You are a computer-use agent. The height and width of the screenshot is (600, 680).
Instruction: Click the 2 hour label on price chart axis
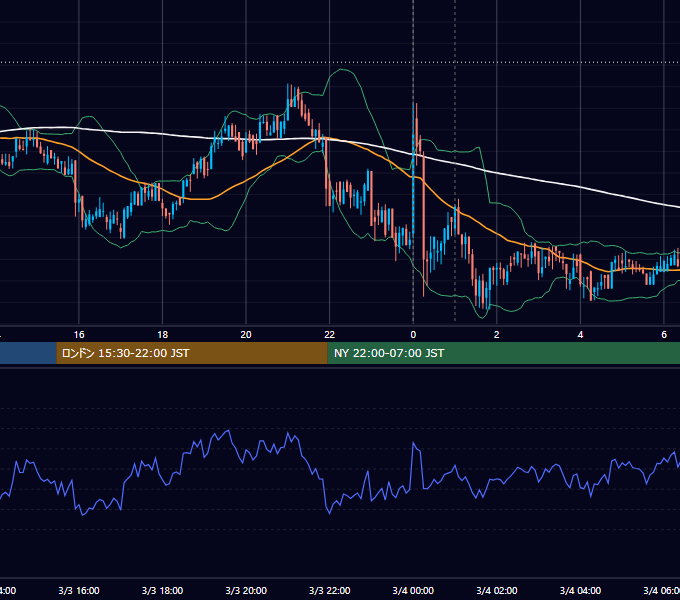[x=497, y=335]
